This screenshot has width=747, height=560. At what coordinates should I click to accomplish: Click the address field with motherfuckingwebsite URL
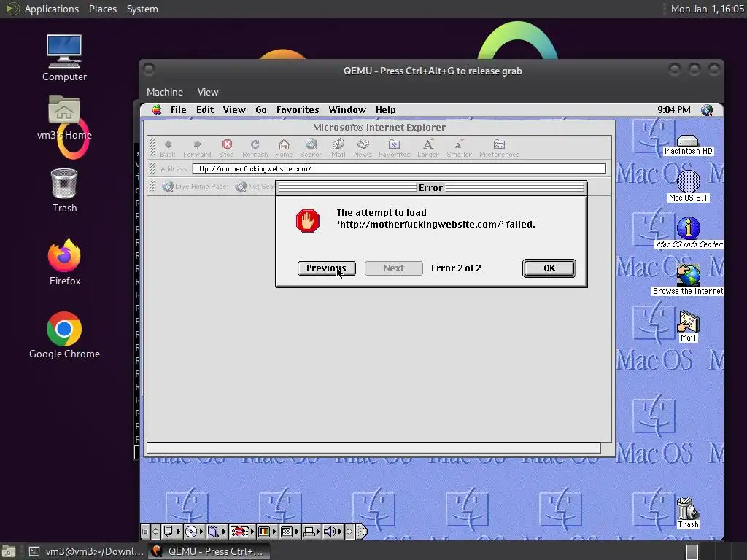[399, 168]
